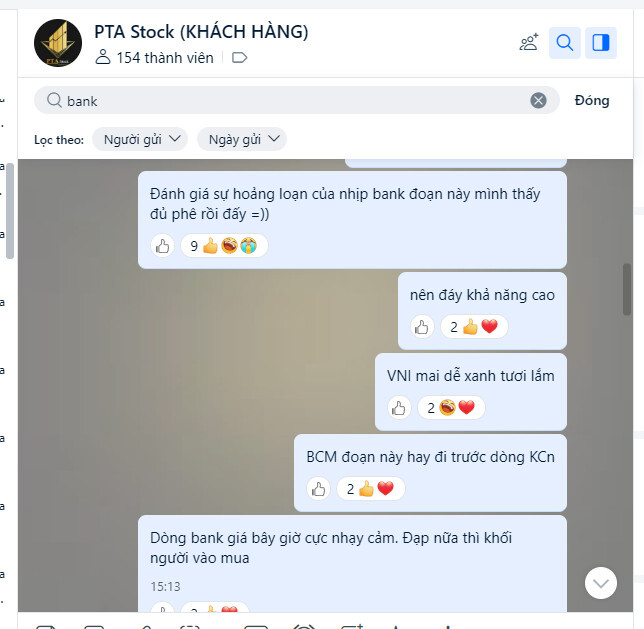The height and width of the screenshot is (629, 644).
Task: Open the tag label icon beside member count
Action: [x=239, y=58]
